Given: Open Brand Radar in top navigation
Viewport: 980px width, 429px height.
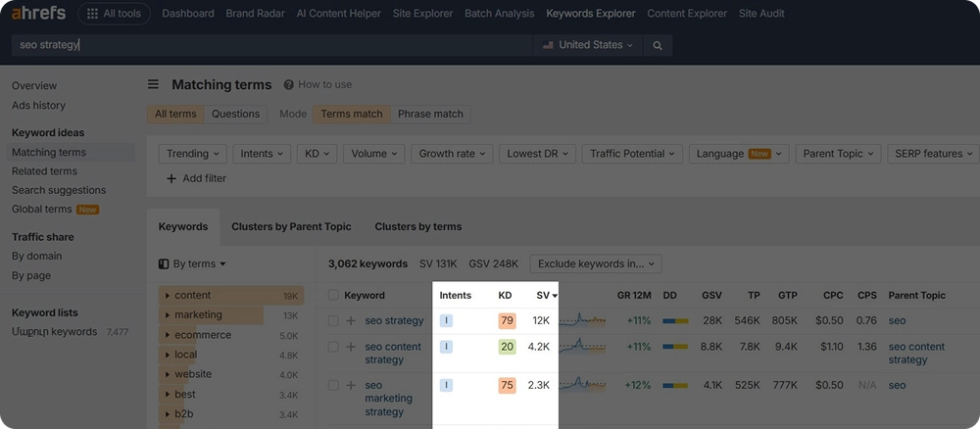Looking at the screenshot, I should pyautogui.click(x=255, y=13).
